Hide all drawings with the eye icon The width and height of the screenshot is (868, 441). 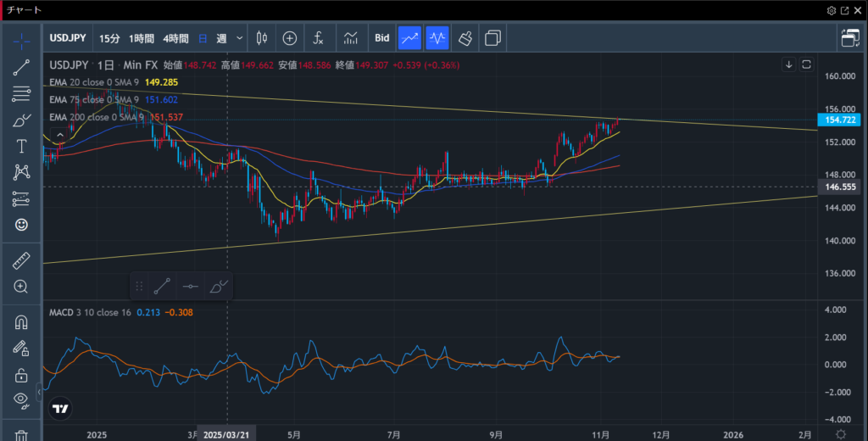click(x=22, y=399)
